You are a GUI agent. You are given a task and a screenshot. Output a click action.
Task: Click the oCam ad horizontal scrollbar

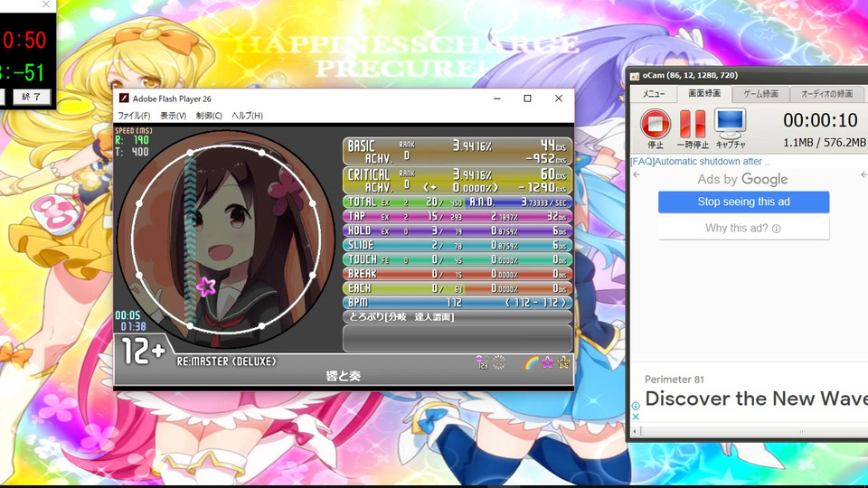[x=750, y=431]
